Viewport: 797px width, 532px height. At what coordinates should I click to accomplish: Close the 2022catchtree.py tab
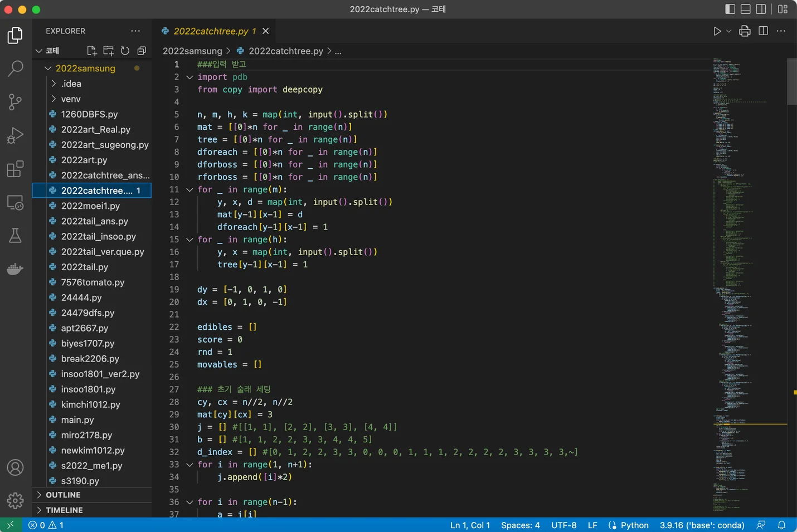coord(266,31)
